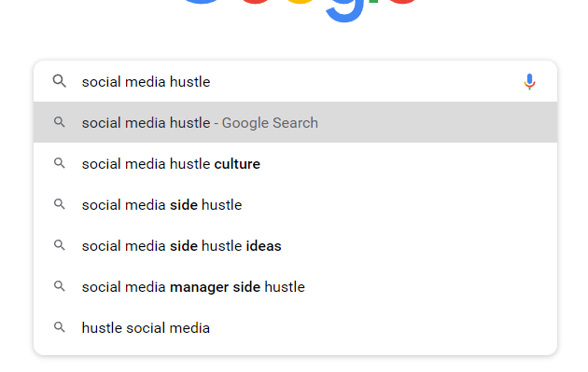Viewport: 588px width, 372px height.
Task: Click the bold word 'culture' in suggestions
Action: click(x=237, y=164)
